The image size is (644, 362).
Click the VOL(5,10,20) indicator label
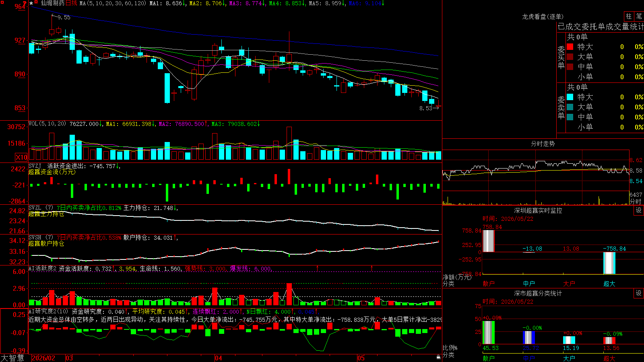pyautogui.click(x=47, y=124)
